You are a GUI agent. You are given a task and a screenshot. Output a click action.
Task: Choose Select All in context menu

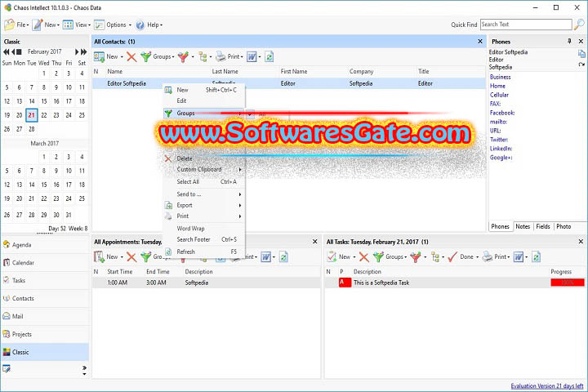[204, 182]
